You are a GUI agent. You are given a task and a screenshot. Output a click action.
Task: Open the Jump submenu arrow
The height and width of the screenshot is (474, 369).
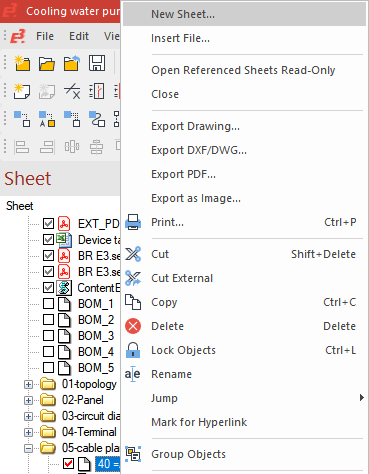(x=362, y=398)
